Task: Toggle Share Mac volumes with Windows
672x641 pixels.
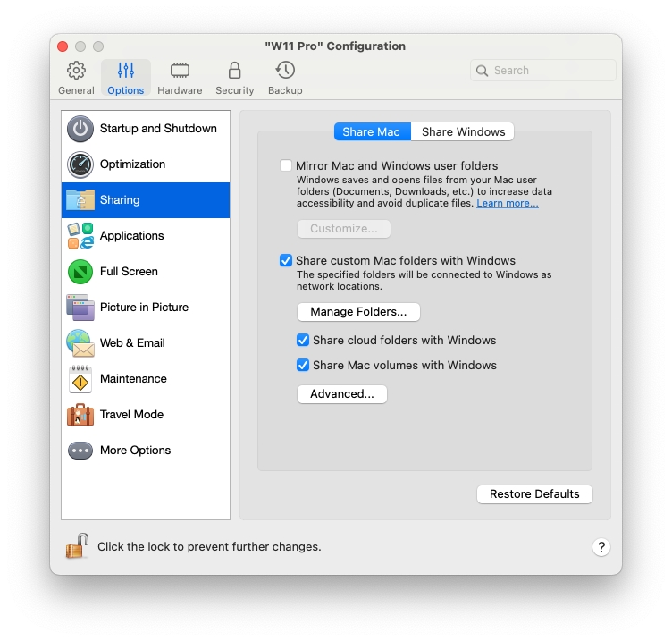Action: click(304, 366)
